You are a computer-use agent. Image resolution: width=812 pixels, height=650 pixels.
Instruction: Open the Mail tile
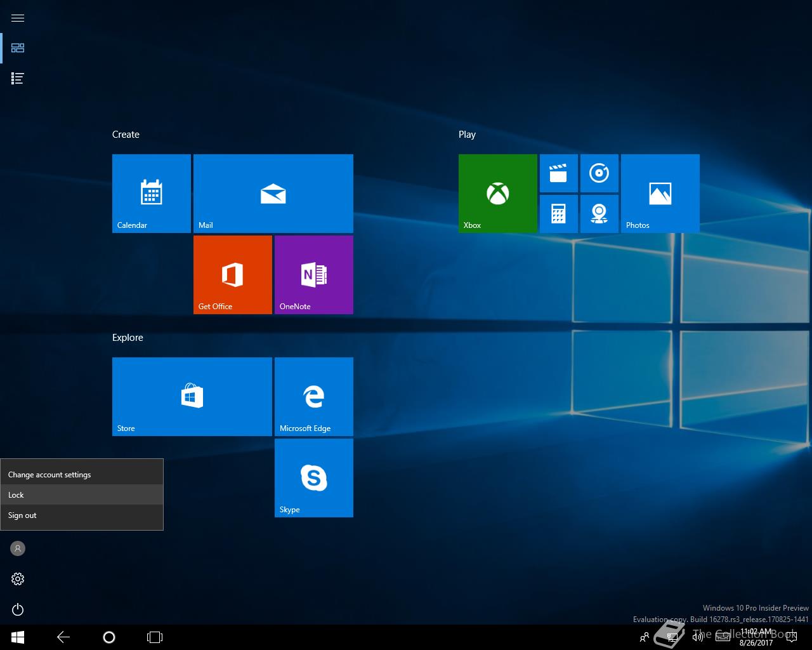(x=273, y=194)
